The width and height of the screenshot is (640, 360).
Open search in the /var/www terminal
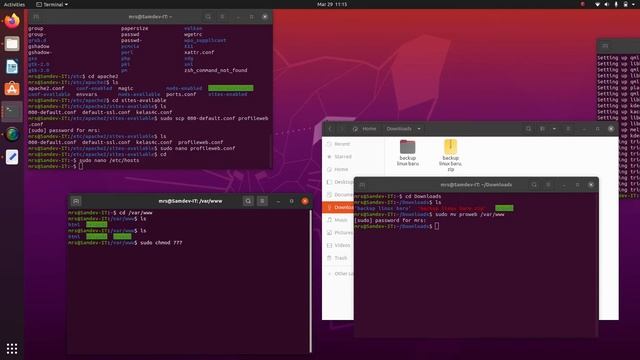pyautogui.click(x=248, y=201)
